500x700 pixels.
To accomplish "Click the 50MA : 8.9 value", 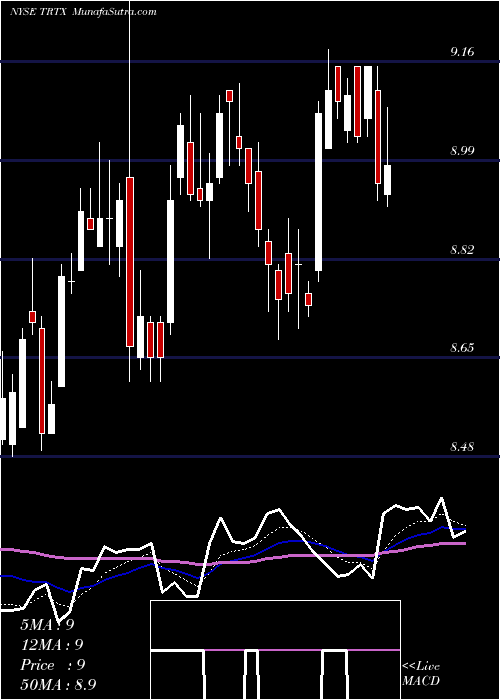I will [58, 685].
